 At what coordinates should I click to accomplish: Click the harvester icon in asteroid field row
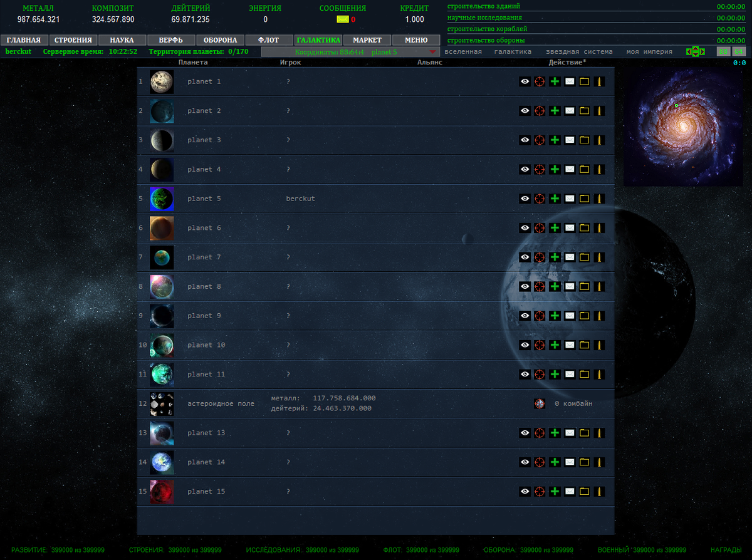pyautogui.click(x=540, y=404)
